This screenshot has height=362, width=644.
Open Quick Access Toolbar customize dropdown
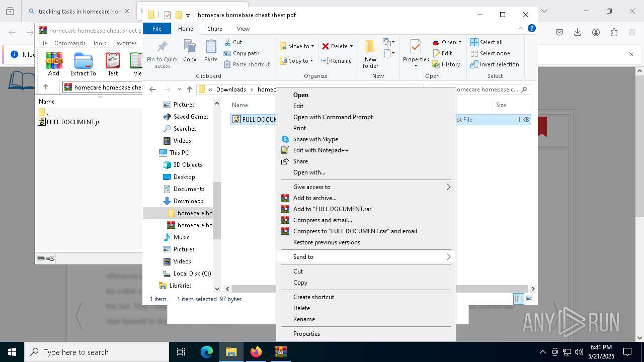coord(188,15)
